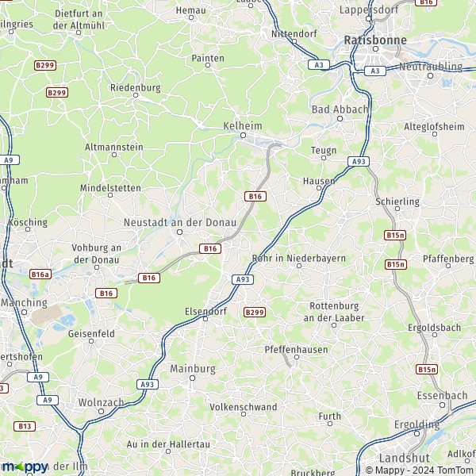This screenshot has width=476, height=476.
Task: Click the Mappy logo
Action: pyautogui.click(x=25, y=467)
